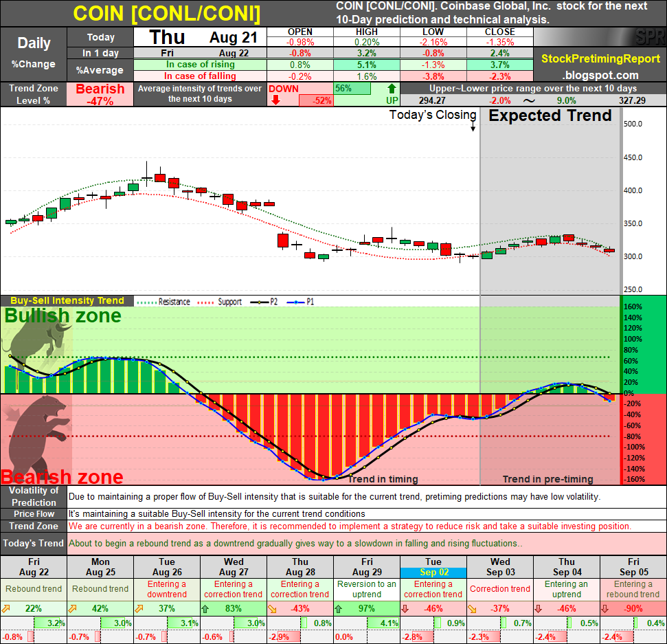Click 'Reversion to an uptrend' on Aug 29
Screen dimensions: 667x644
[367, 589]
